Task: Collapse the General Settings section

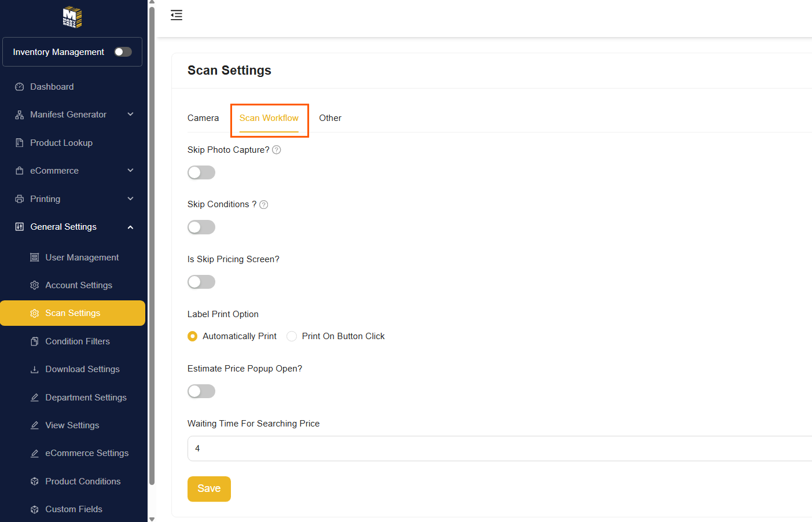Action: (130, 227)
